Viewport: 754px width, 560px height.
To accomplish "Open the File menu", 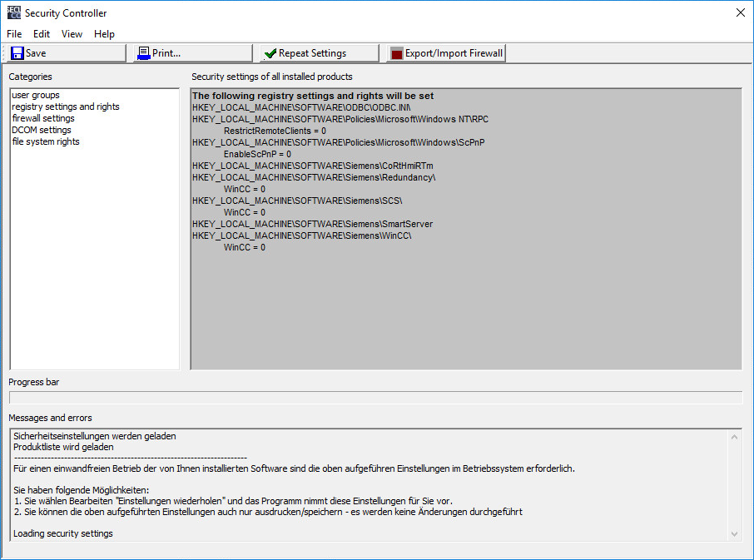I will (14, 34).
